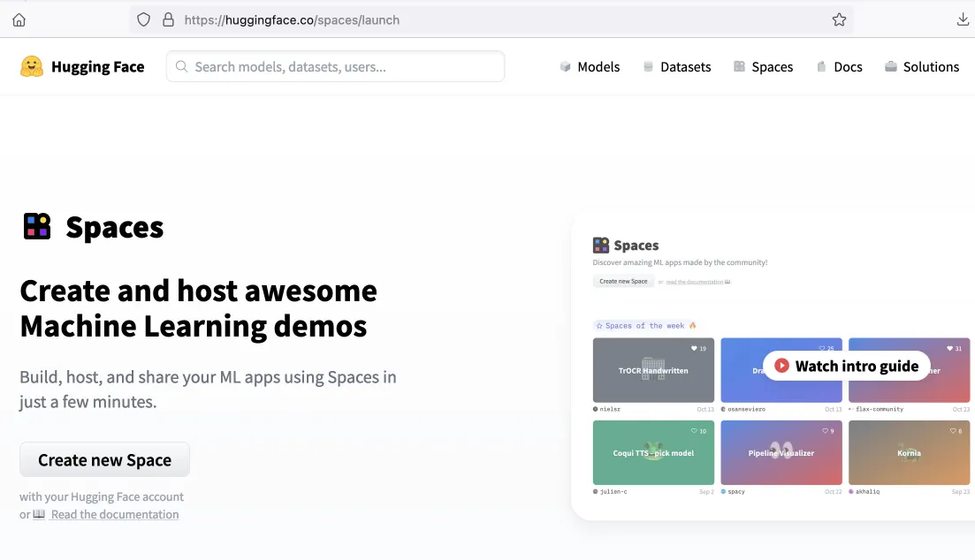Open the Docs navigation link

coord(839,67)
